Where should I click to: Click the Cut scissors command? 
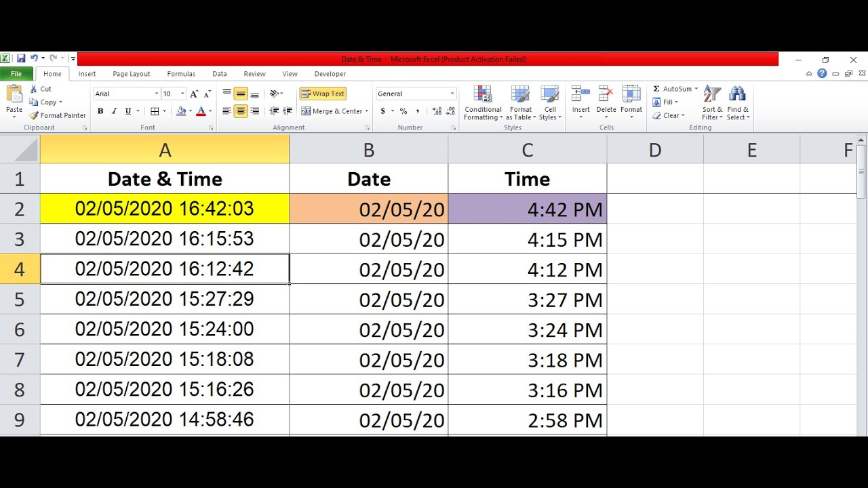(x=41, y=89)
